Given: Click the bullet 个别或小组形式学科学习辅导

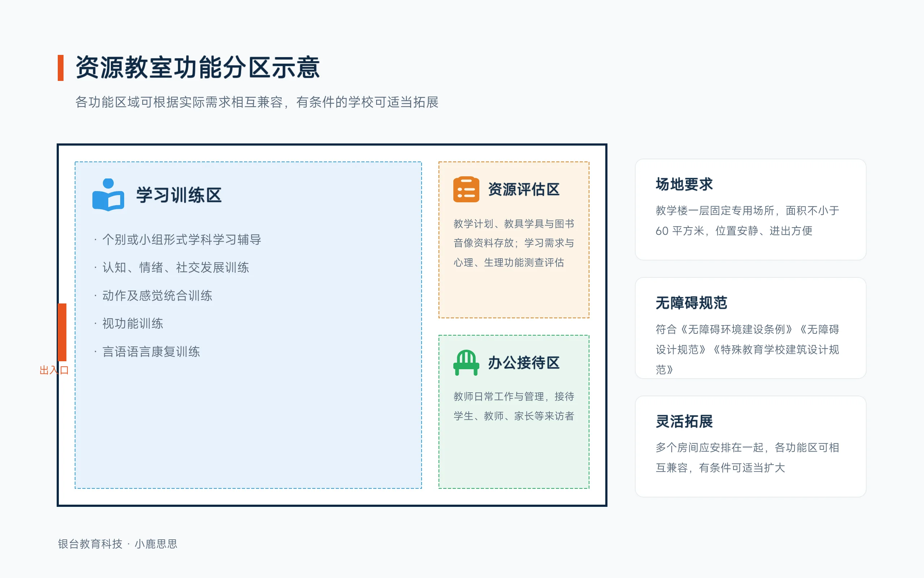Looking at the screenshot, I should coord(178,240).
